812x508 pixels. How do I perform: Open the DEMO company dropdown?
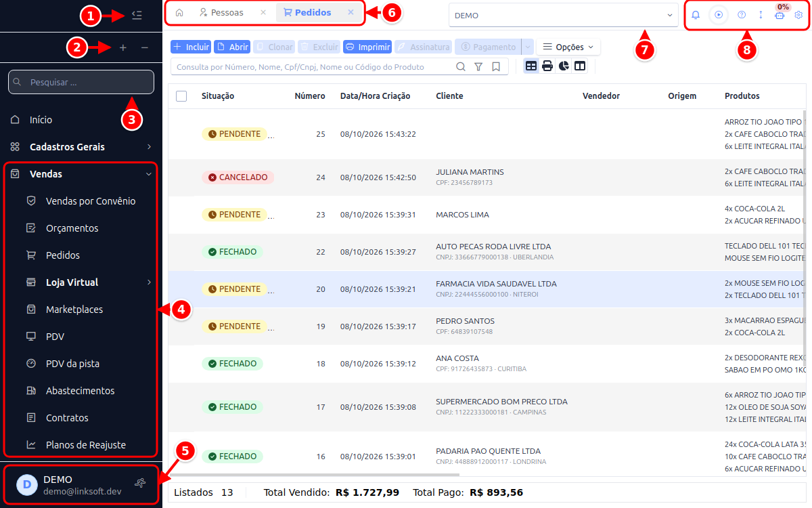tap(564, 15)
